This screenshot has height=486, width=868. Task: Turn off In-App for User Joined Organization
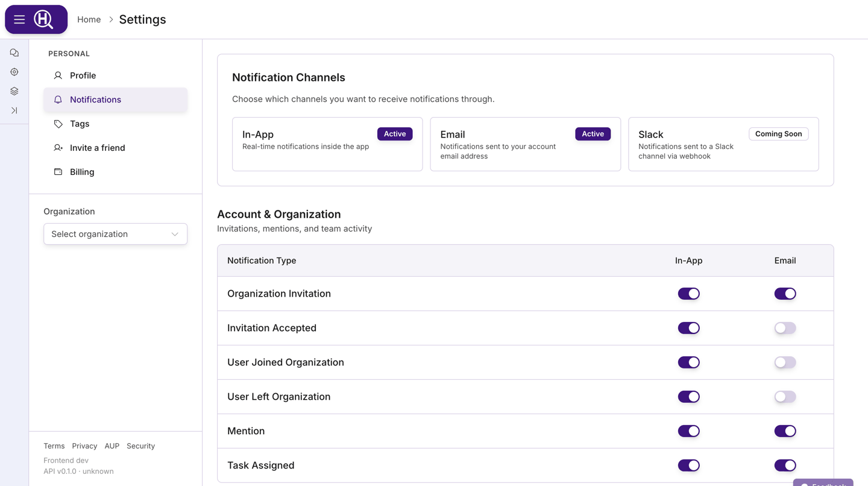(x=689, y=362)
